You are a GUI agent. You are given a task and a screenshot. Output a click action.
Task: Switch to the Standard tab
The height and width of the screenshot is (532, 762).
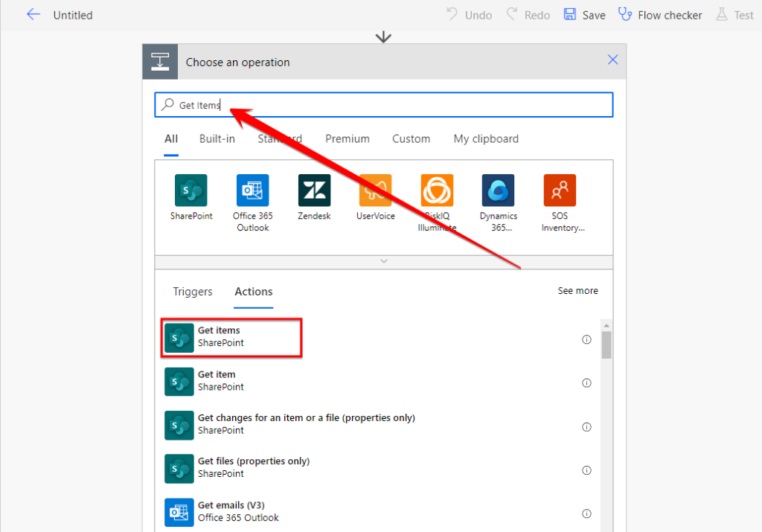(x=280, y=139)
